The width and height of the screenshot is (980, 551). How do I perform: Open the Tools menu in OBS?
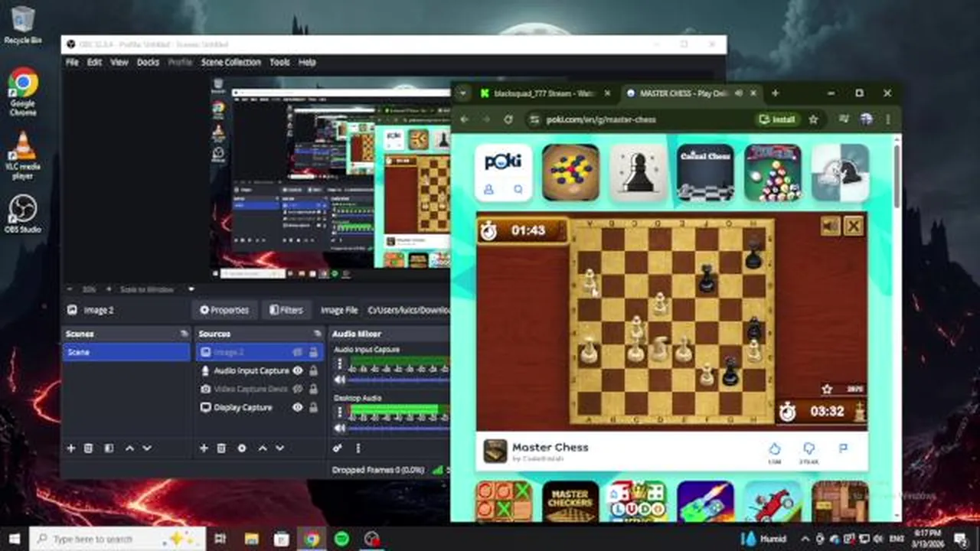[279, 62]
